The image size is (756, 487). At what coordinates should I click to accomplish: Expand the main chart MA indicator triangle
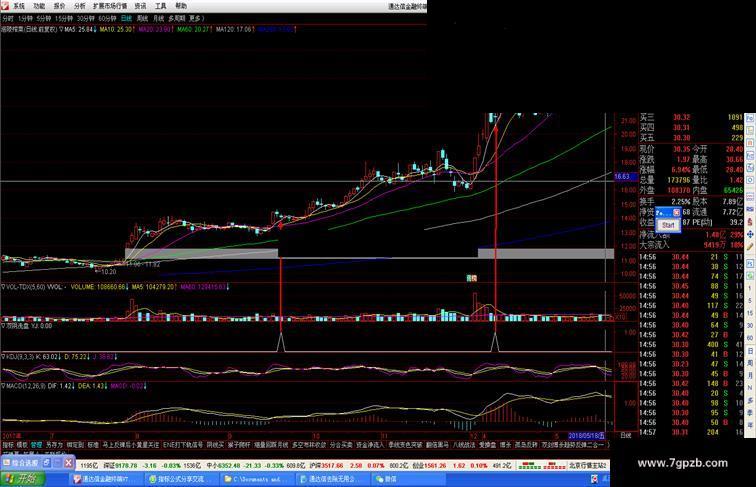coord(61,29)
